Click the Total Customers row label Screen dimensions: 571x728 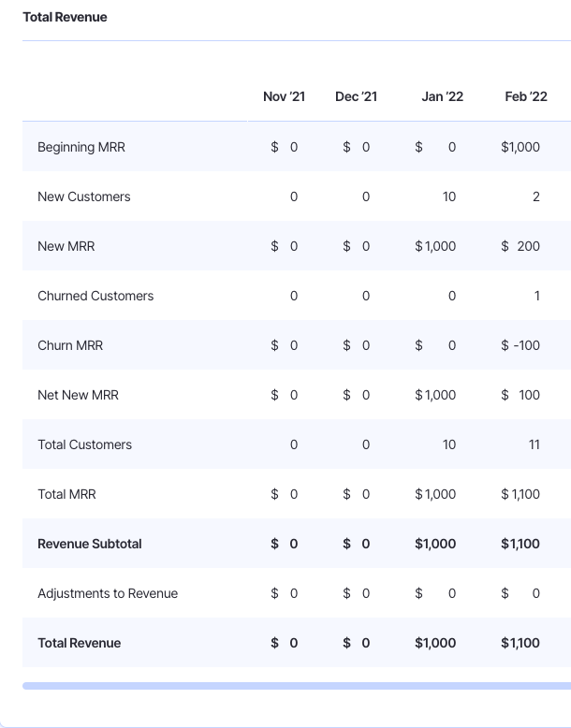pyautogui.click(x=84, y=444)
